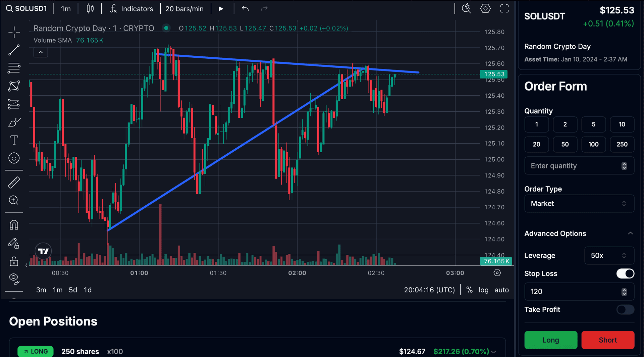
Task: Set quantity to 5
Action: pos(594,124)
